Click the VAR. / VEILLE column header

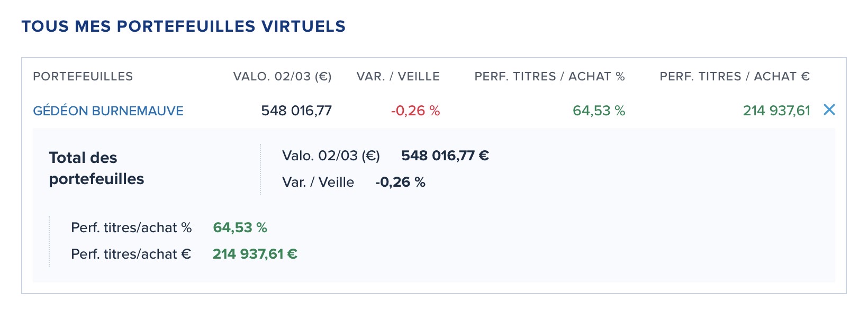(x=398, y=77)
